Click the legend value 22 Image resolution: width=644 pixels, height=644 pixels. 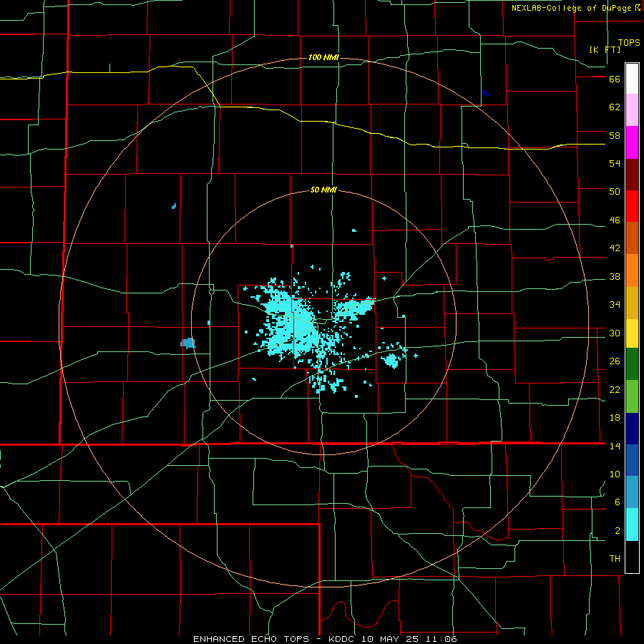[615, 389]
